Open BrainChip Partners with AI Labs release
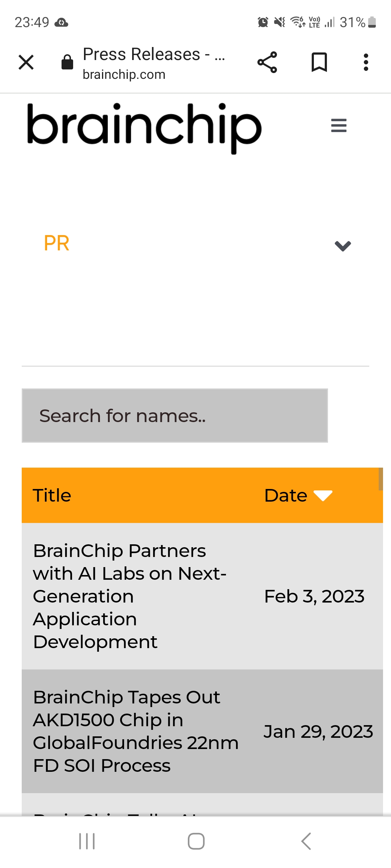The width and height of the screenshot is (391, 868). click(x=130, y=596)
